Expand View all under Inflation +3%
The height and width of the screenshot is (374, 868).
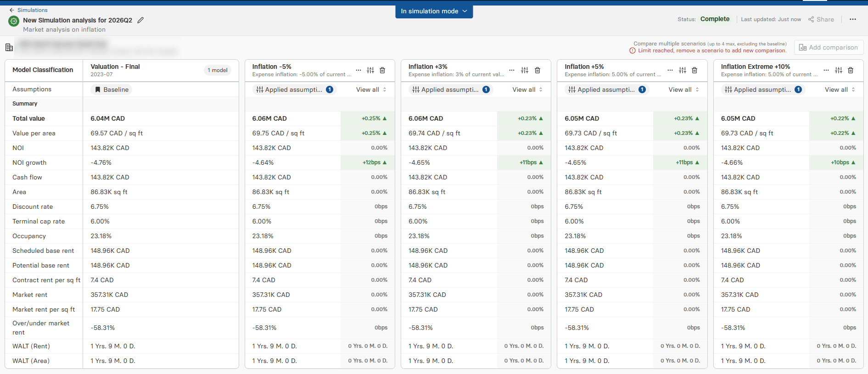tap(527, 89)
